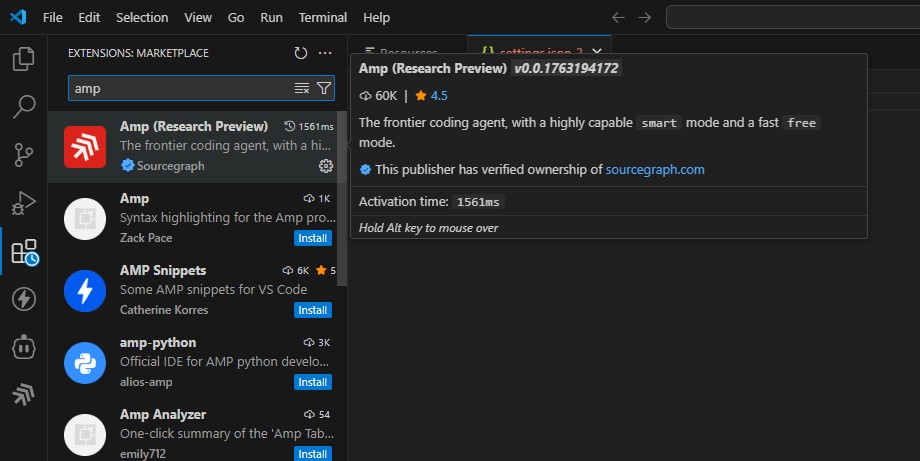Select the AMP Snippets extension title
The width and height of the screenshot is (920, 461).
[x=163, y=270]
